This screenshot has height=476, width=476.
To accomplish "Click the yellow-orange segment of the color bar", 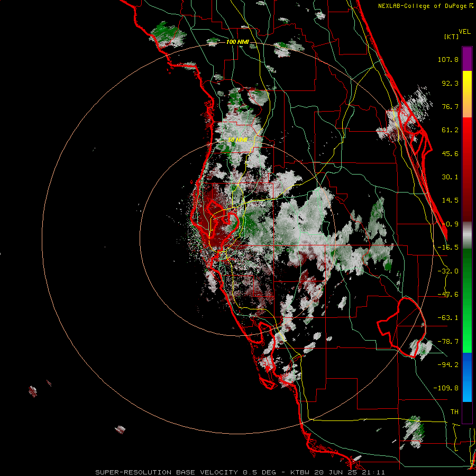I will coord(467,94).
